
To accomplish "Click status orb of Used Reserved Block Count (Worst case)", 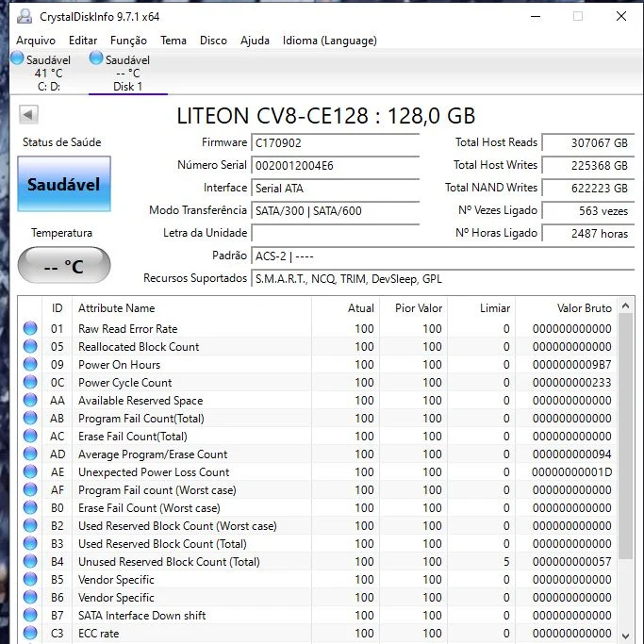I will (x=30, y=526).
